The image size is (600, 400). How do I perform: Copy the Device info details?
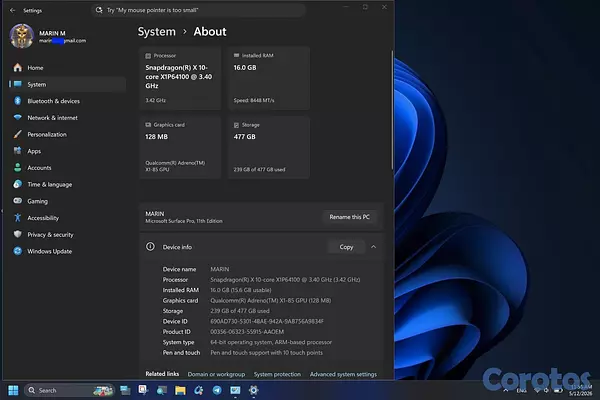(346, 247)
